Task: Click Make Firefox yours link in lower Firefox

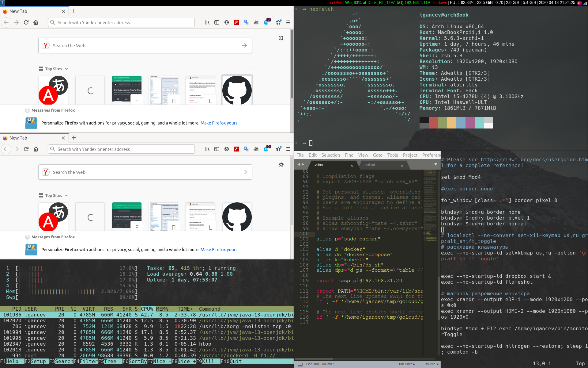Action: (x=219, y=250)
